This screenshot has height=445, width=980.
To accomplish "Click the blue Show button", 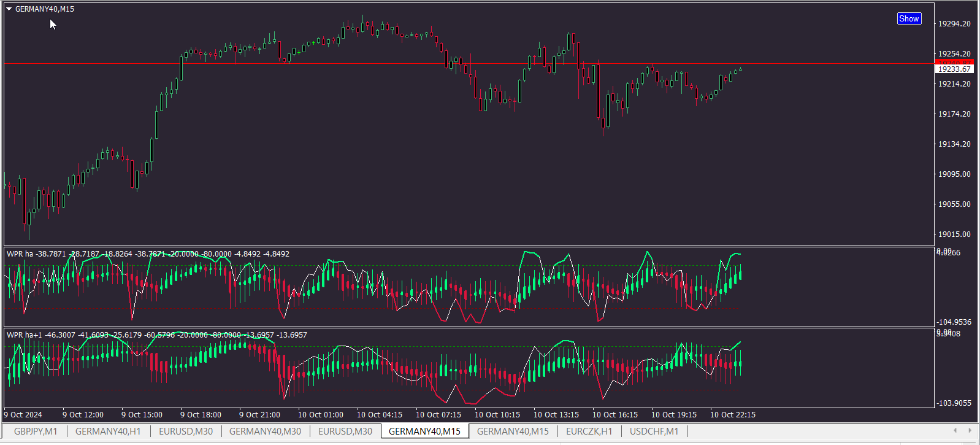I will (909, 18).
